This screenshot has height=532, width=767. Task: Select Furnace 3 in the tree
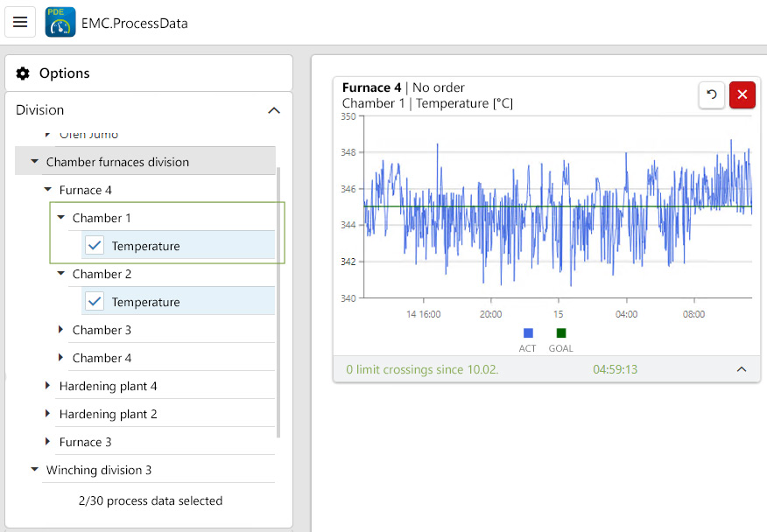[85, 442]
